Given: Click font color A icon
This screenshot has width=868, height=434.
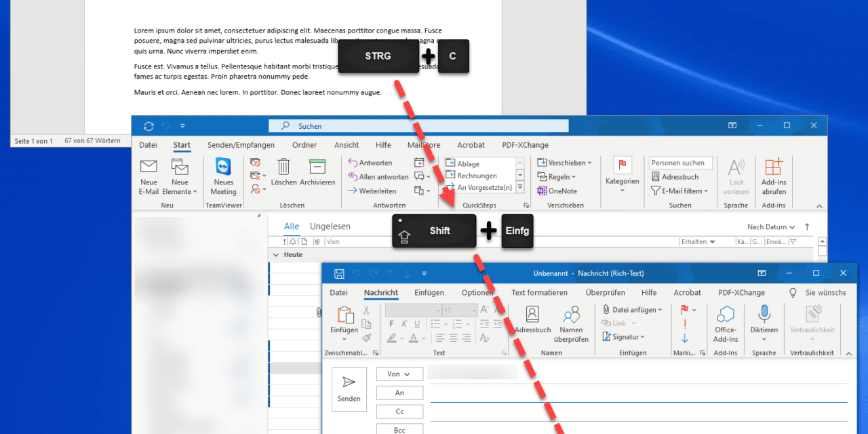Looking at the screenshot, I should pyautogui.click(x=413, y=338).
